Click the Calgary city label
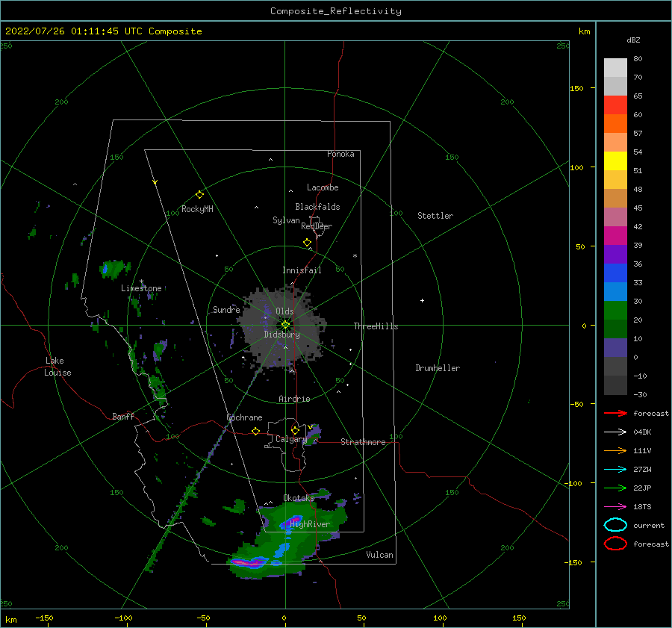Image resolution: width=672 pixels, height=628 pixels. point(291,439)
